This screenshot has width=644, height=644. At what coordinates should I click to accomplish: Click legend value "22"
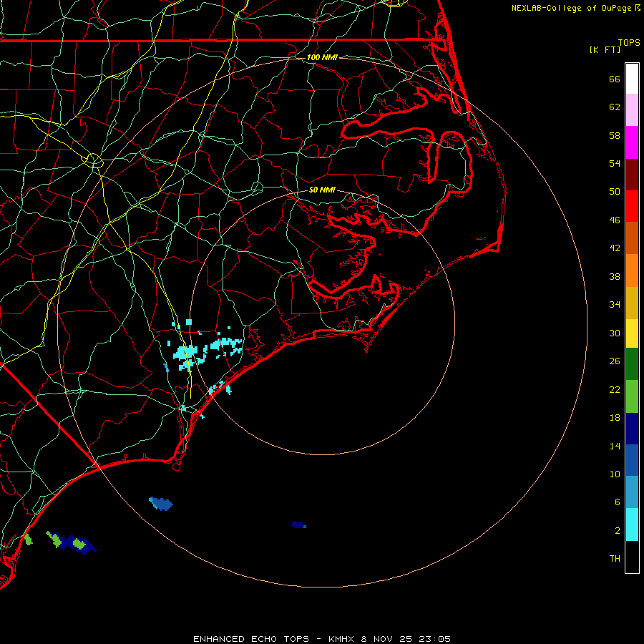pyautogui.click(x=615, y=389)
